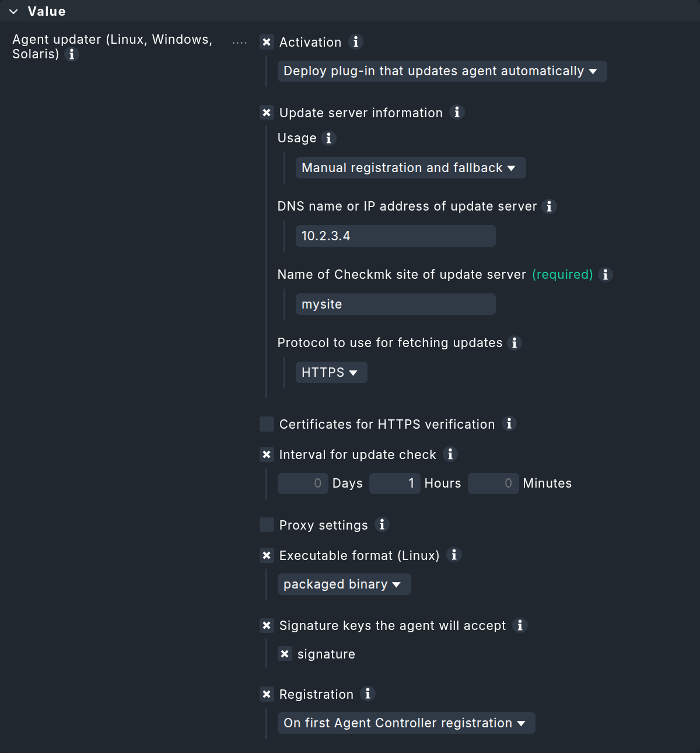Open info for Interval for update check
This screenshot has width=700, height=753.
click(450, 454)
